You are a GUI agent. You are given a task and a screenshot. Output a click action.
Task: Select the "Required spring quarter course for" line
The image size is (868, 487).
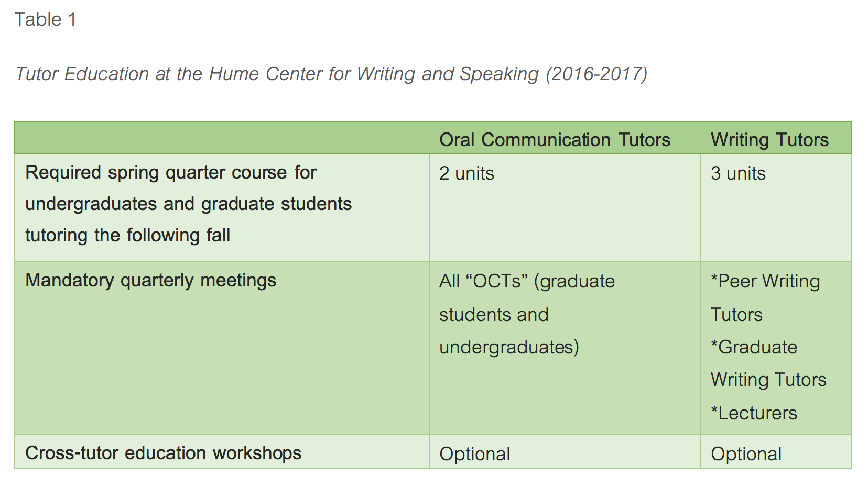point(171,172)
